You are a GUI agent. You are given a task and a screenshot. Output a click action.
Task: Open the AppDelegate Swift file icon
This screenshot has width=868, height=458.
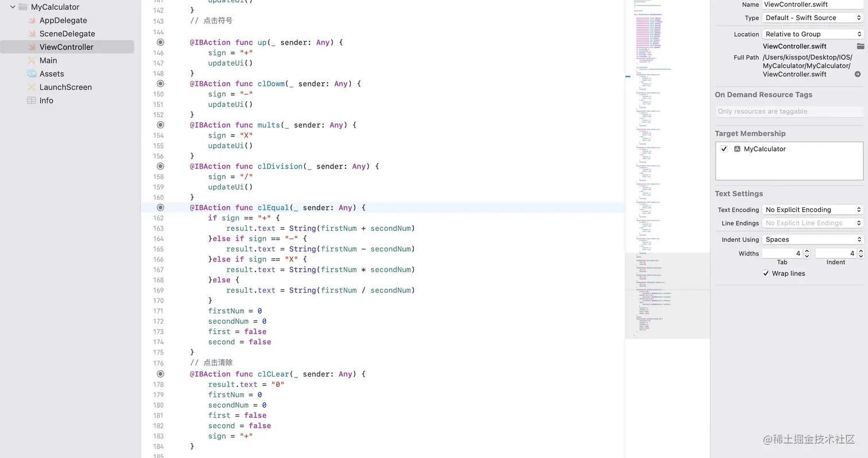[x=32, y=21]
